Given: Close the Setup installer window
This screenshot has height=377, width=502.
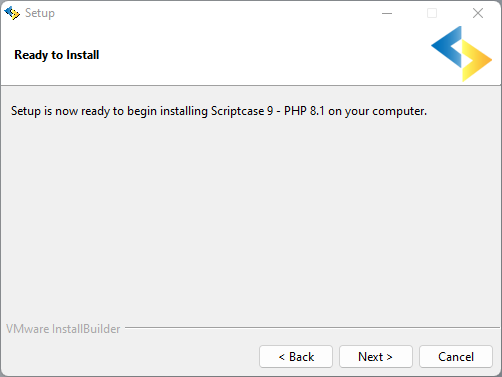Looking at the screenshot, I should click(478, 13).
